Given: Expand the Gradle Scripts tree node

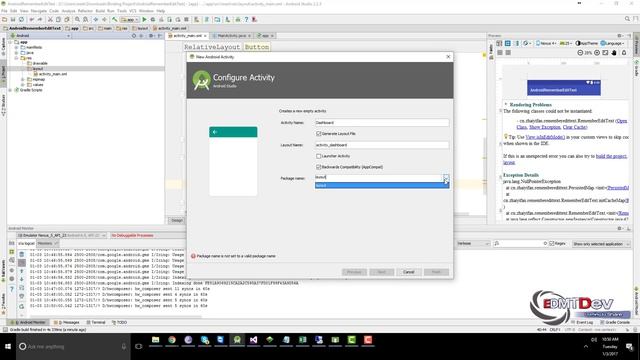Looking at the screenshot, I should click(10, 90).
